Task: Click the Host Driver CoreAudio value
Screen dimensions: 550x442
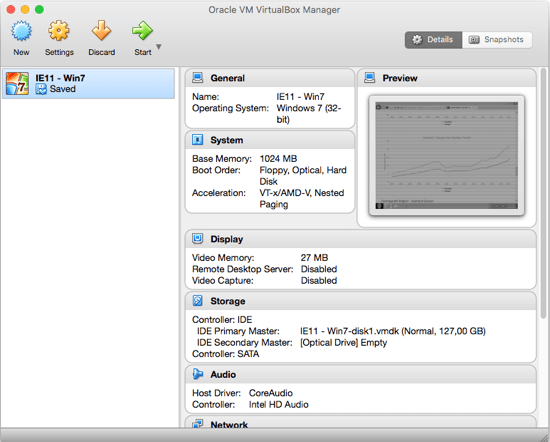Action: pos(271,393)
